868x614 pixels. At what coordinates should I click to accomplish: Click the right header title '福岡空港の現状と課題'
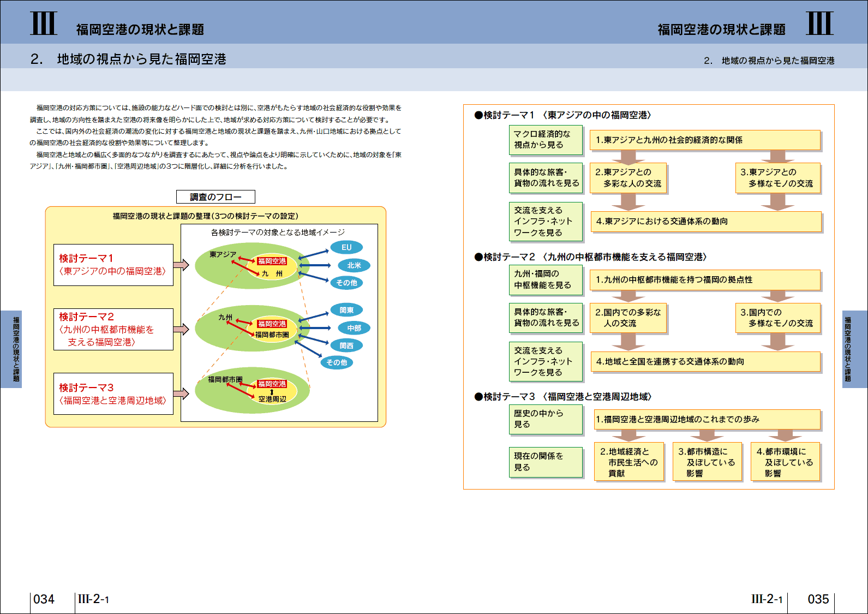(721, 29)
